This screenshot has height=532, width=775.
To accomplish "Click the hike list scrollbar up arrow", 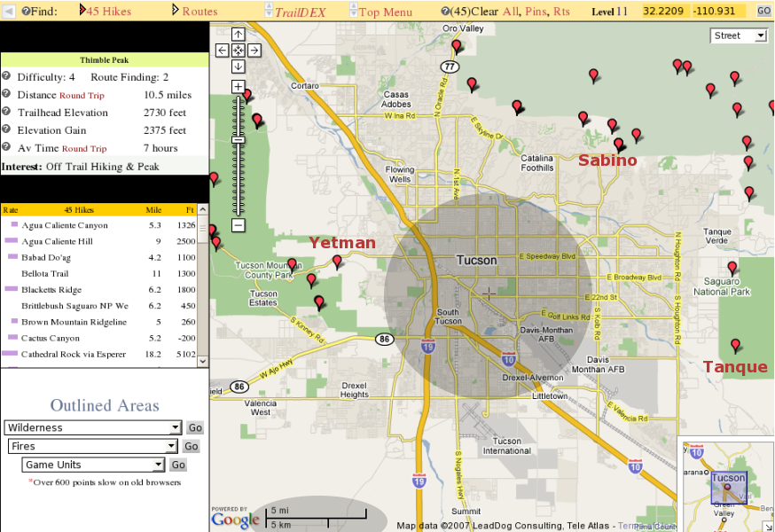I will (x=203, y=209).
